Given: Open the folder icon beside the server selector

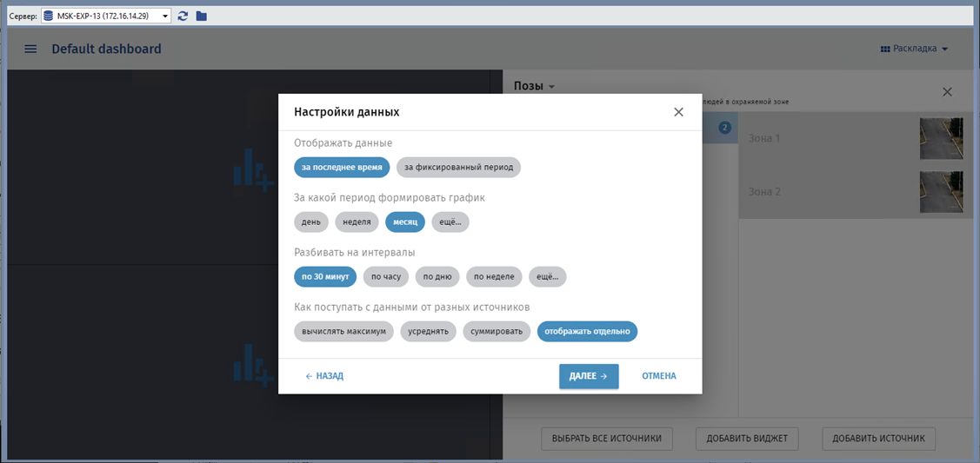Looking at the screenshot, I should [x=202, y=16].
